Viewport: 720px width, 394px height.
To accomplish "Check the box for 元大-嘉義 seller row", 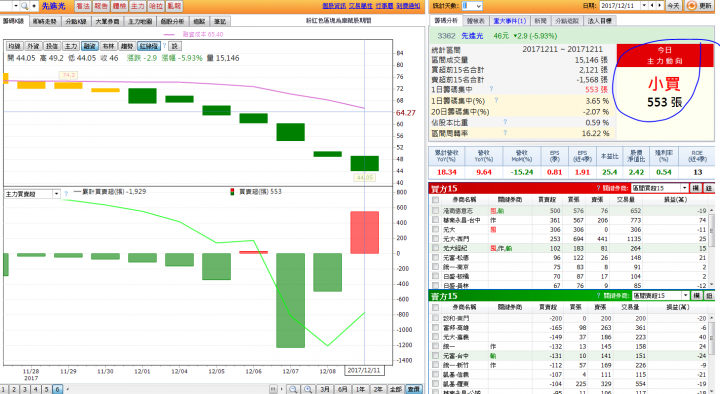I will coord(435,337).
